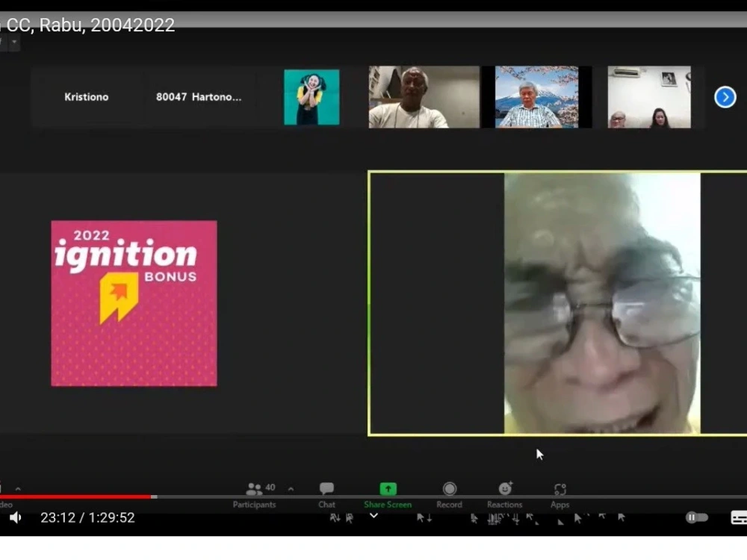Click the video time display 23:12
The height and width of the screenshot is (560, 747).
click(x=87, y=517)
